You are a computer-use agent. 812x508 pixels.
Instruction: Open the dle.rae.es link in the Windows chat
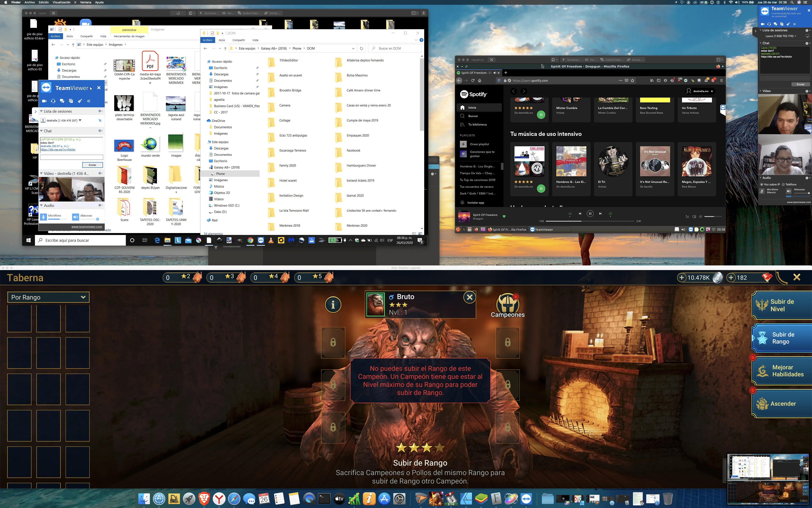(x=58, y=150)
